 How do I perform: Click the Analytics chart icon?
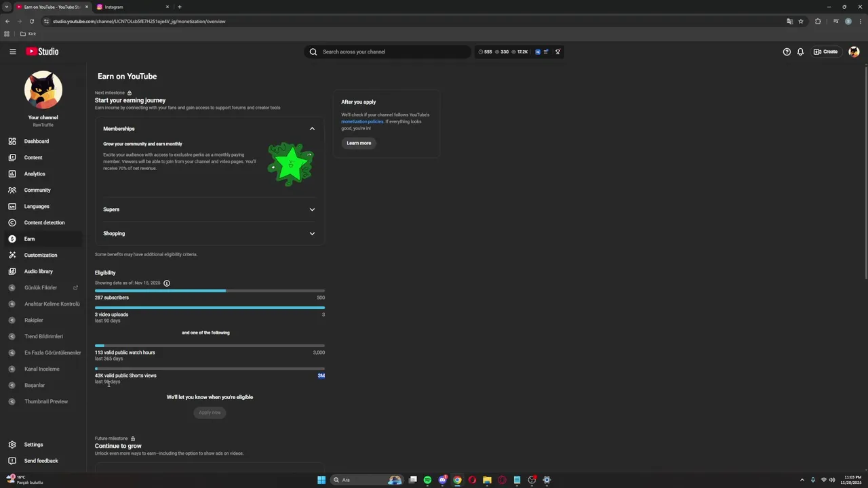(x=12, y=174)
